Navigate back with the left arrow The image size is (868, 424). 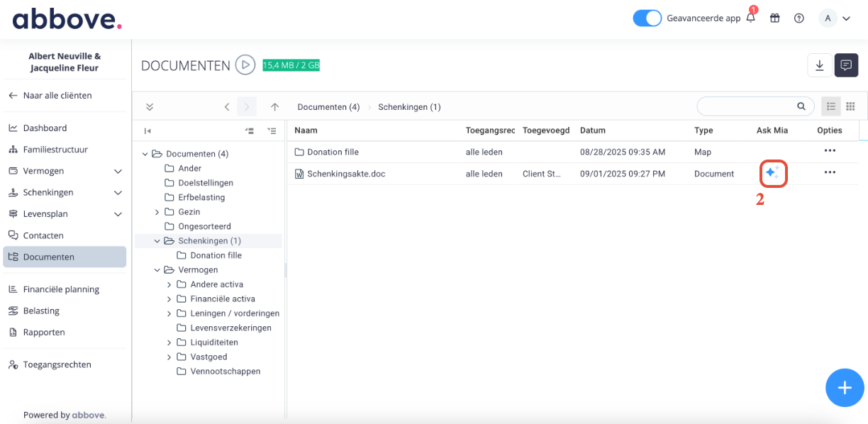point(227,106)
